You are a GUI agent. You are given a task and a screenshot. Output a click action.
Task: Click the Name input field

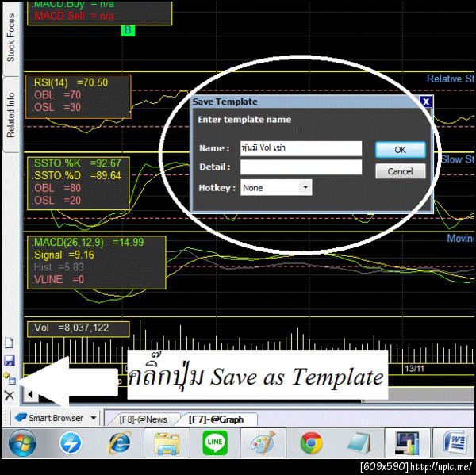click(x=301, y=148)
